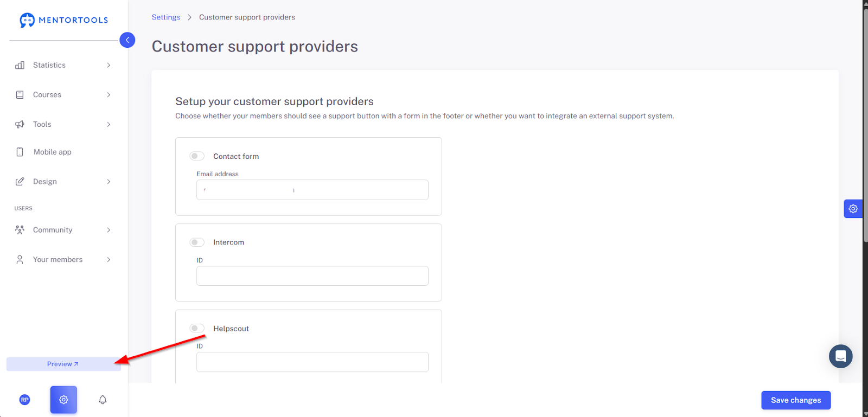Image resolution: width=868 pixels, height=417 pixels.
Task: Enable the Intercom toggle
Action: click(197, 242)
